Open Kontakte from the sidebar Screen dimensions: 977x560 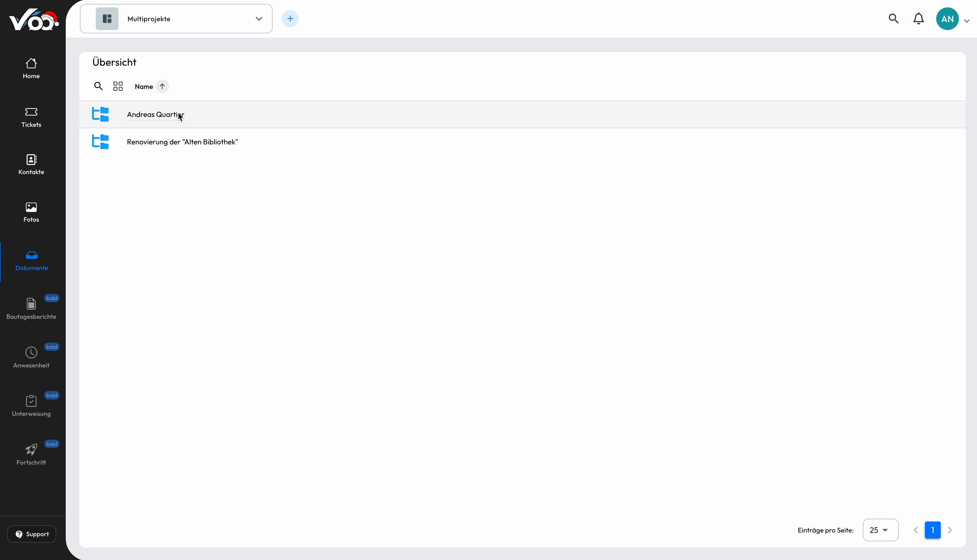tap(31, 164)
